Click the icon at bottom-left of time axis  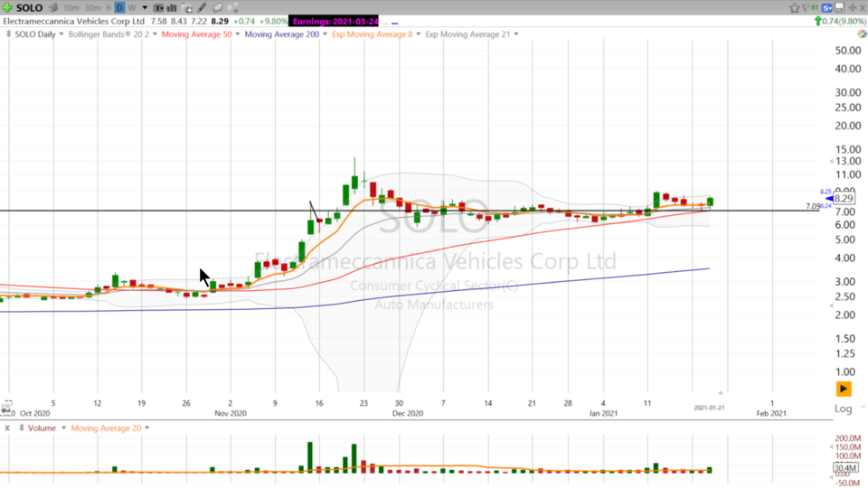pos(6,408)
